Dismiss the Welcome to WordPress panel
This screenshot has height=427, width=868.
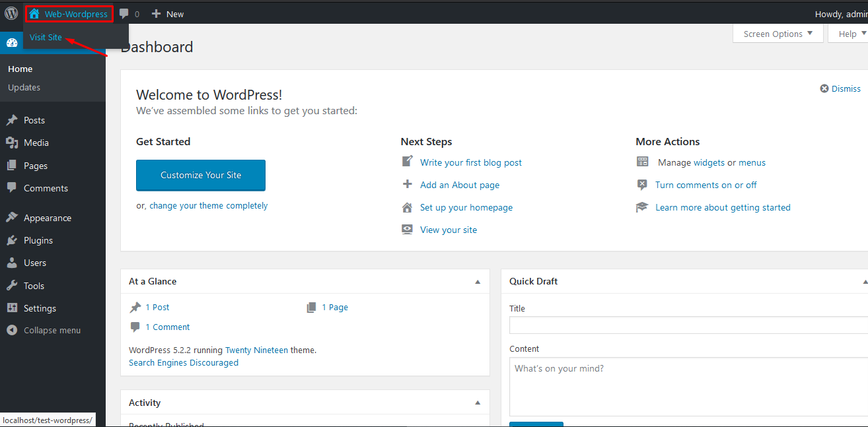coord(840,88)
